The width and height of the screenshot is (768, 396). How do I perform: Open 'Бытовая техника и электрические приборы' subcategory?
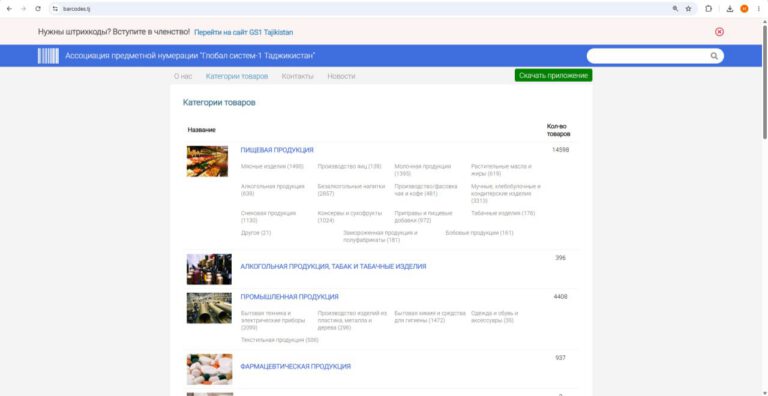[x=273, y=321]
